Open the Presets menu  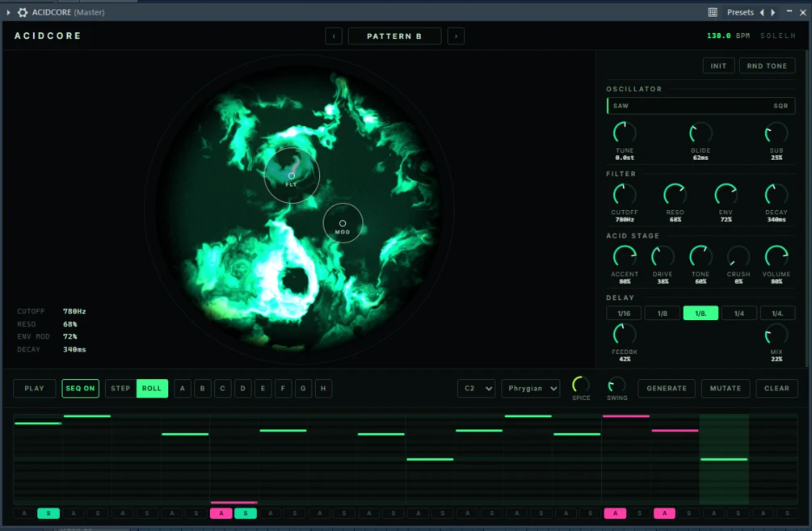click(x=740, y=12)
